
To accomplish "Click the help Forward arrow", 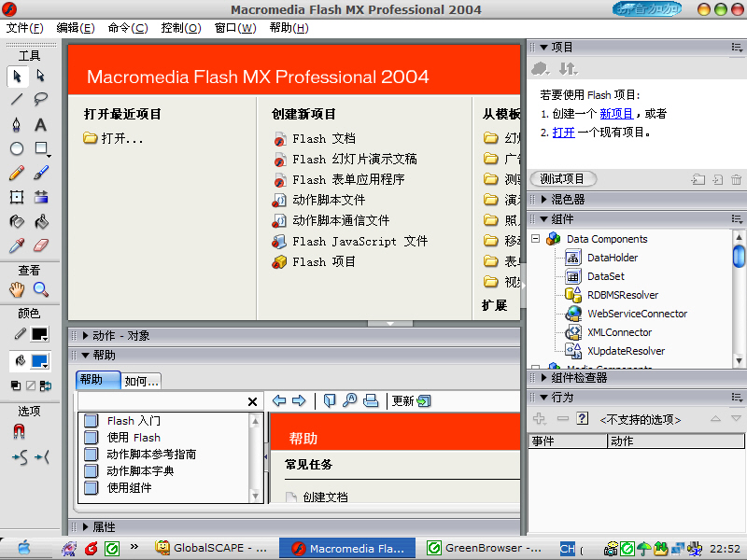I will [x=299, y=401].
